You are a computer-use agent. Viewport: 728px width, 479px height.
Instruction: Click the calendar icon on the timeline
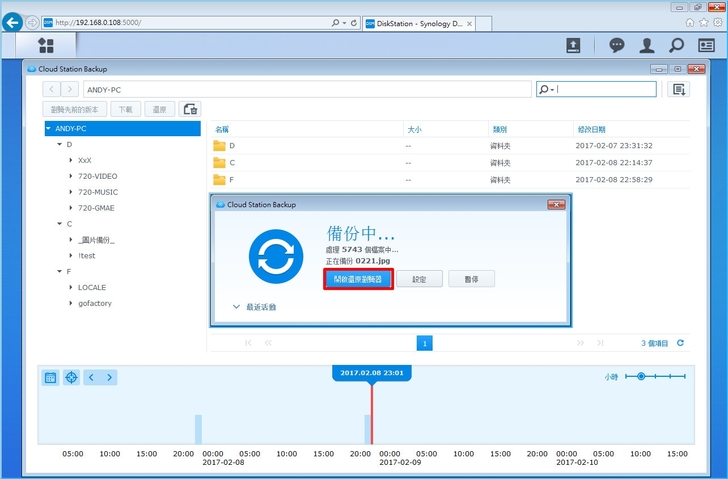50,377
